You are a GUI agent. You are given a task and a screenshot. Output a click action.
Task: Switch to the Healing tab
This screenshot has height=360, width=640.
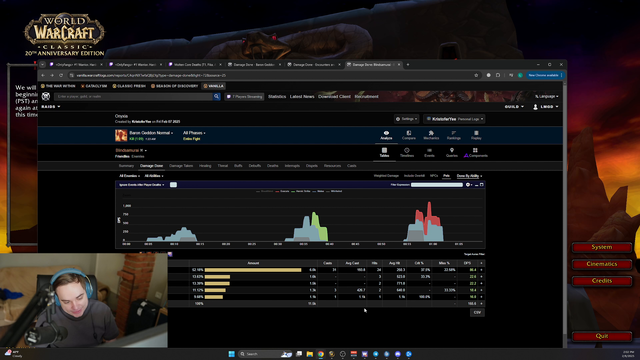click(205, 166)
